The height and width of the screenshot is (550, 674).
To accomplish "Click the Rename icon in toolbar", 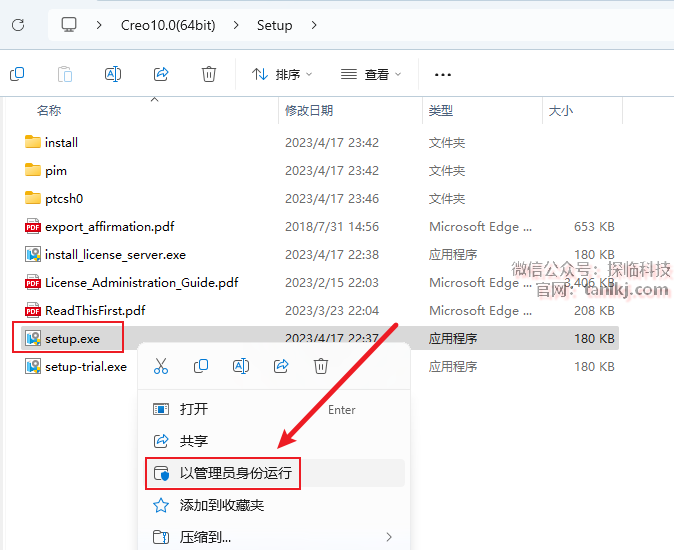I will pos(113,74).
